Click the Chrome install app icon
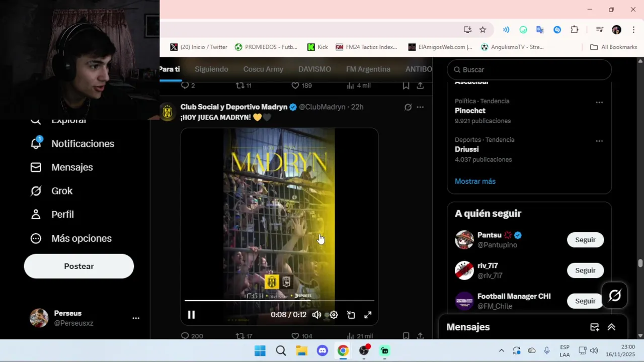Viewport: 644px width, 362px height. [467, 30]
